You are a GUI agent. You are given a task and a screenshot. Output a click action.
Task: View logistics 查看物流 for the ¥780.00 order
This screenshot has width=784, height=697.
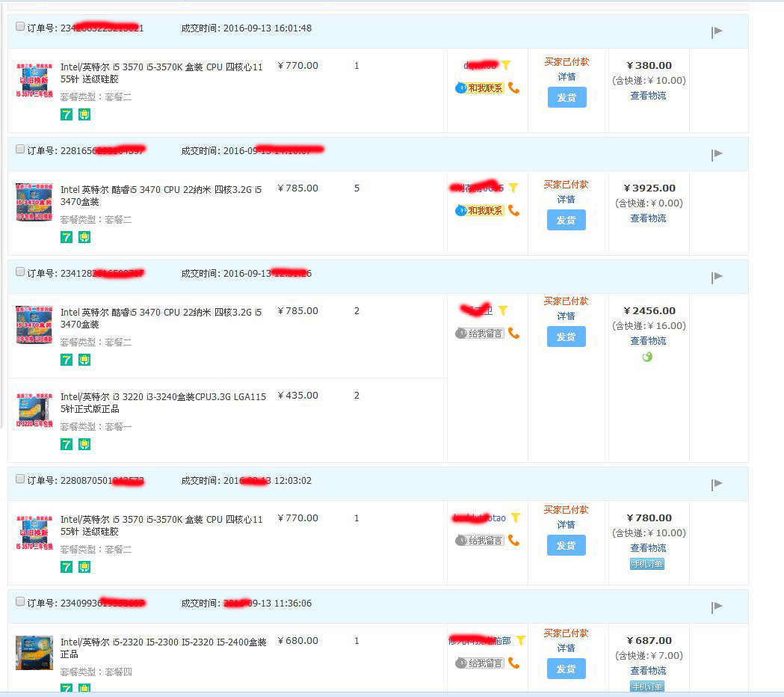click(x=648, y=548)
